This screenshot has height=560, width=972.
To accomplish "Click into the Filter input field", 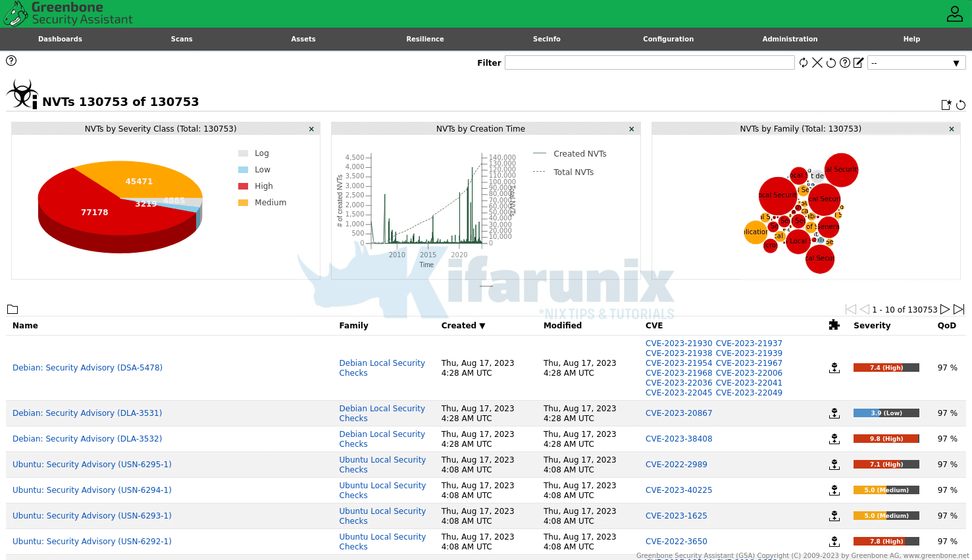I will [x=650, y=63].
